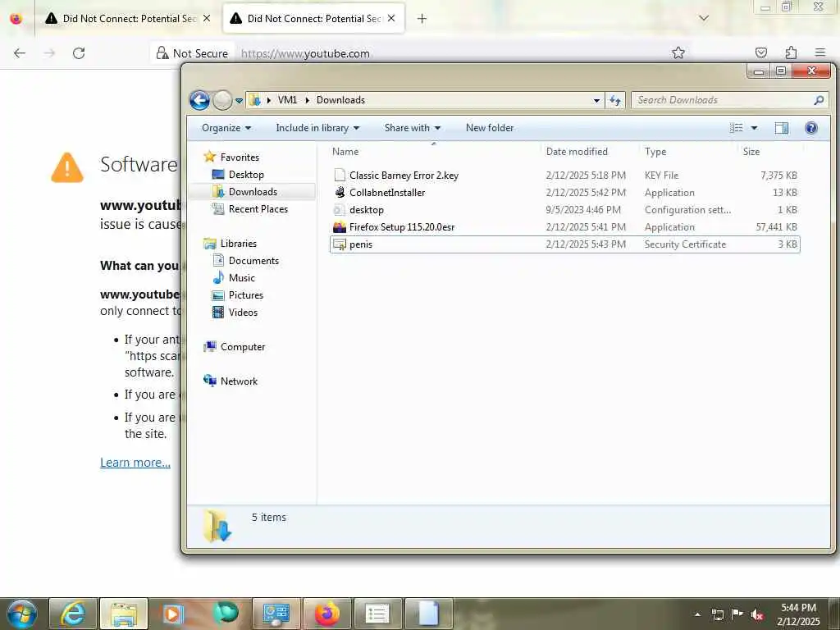Sort files by Type column
840x630 pixels.
click(689, 152)
